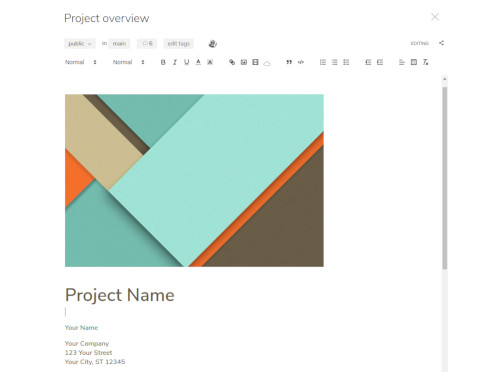Viewport: 500px width, 372px height.
Task: Click the Project overview title
Action: point(107,18)
